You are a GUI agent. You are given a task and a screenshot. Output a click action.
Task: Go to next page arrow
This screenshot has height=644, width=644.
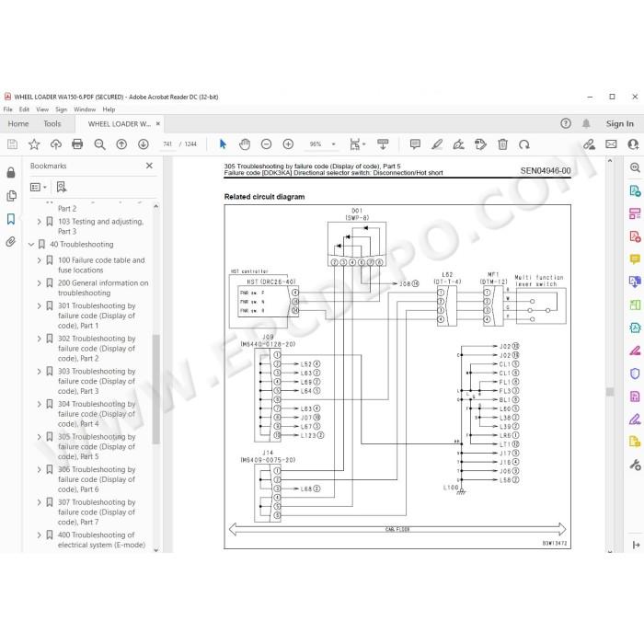(144, 144)
